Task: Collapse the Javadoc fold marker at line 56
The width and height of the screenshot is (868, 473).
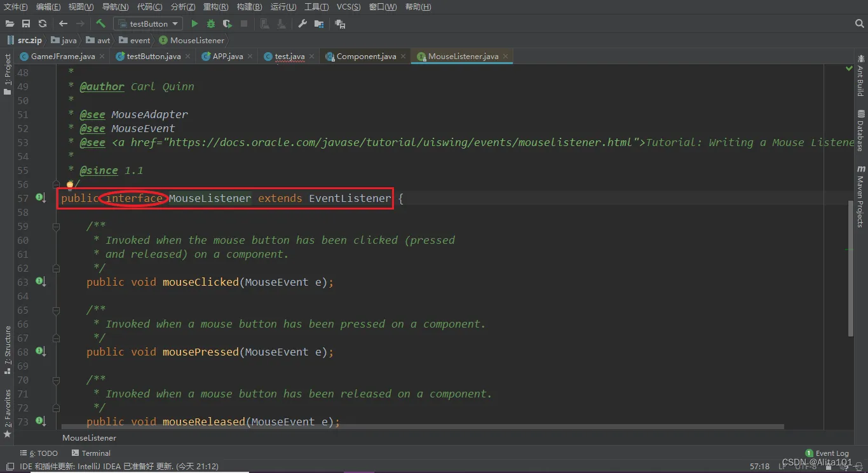Action: [57, 184]
